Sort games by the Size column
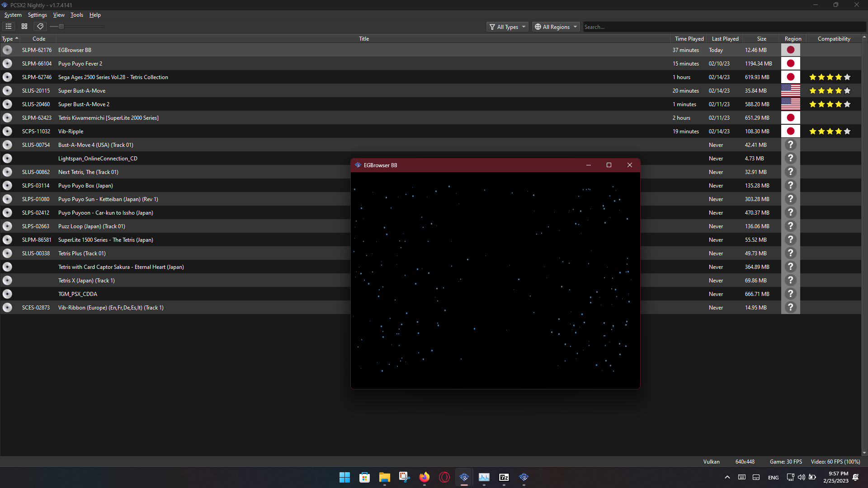Image resolution: width=868 pixels, height=488 pixels. click(761, 38)
